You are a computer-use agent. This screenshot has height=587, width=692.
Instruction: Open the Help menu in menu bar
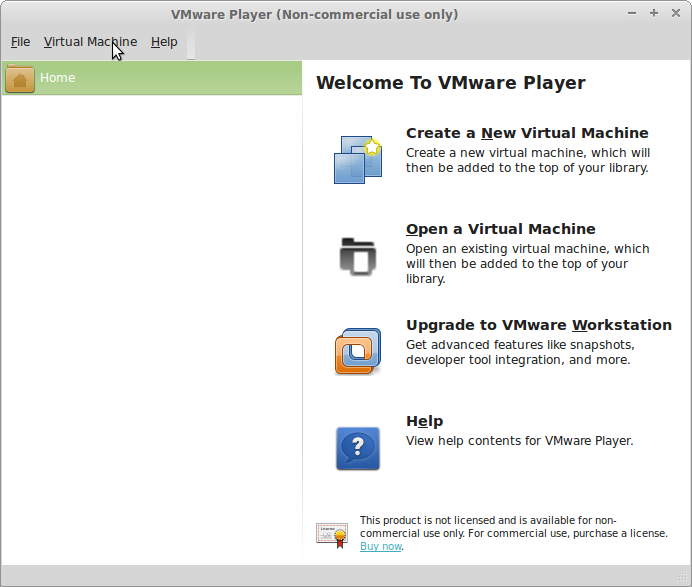click(164, 42)
